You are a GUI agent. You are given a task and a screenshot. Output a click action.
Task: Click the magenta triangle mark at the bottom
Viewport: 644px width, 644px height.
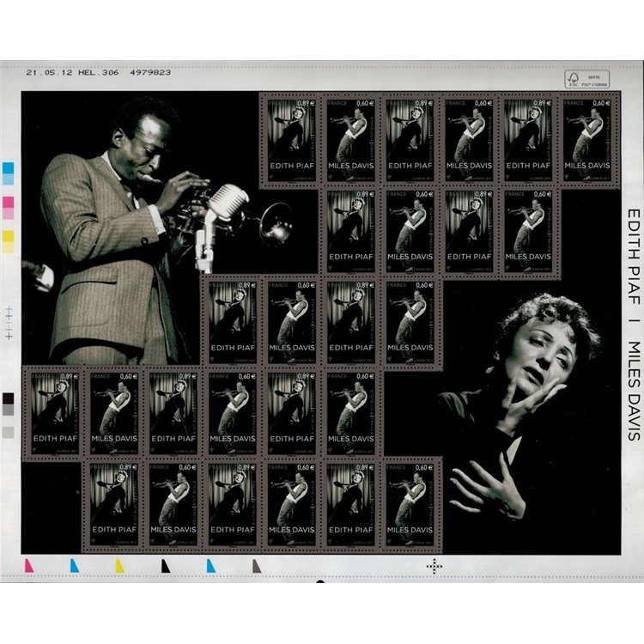pyautogui.click(x=29, y=565)
